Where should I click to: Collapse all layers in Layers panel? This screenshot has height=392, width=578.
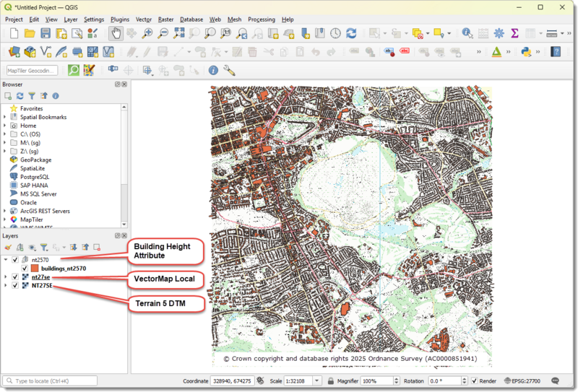point(85,247)
